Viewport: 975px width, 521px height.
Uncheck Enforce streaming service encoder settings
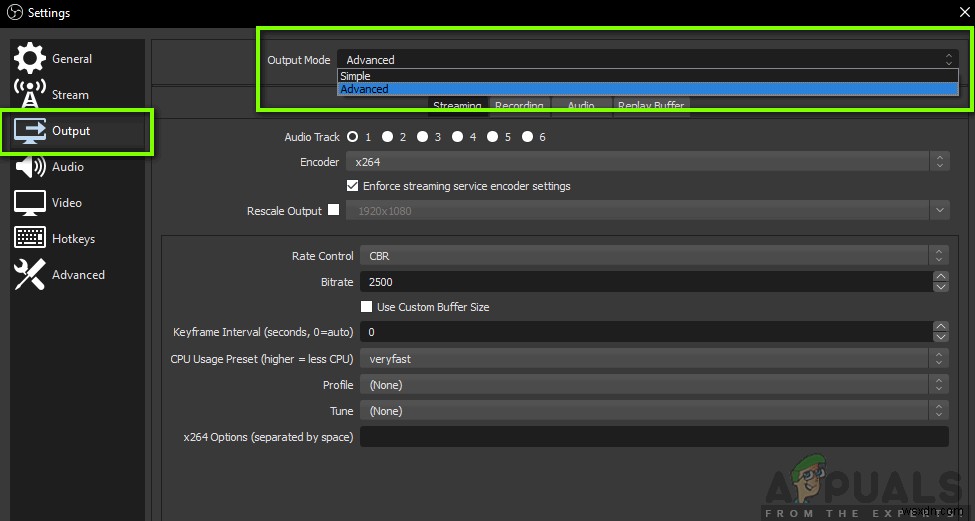pyautogui.click(x=353, y=185)
